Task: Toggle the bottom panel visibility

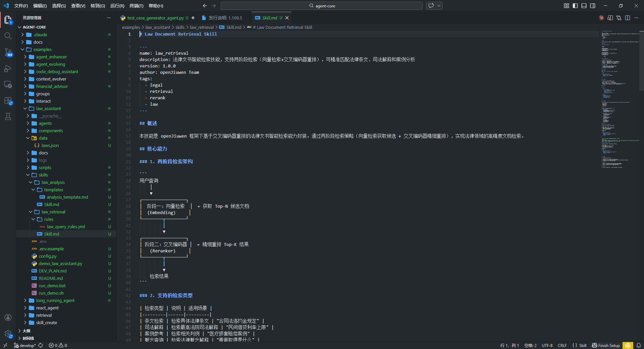Action: click(584, 6)
